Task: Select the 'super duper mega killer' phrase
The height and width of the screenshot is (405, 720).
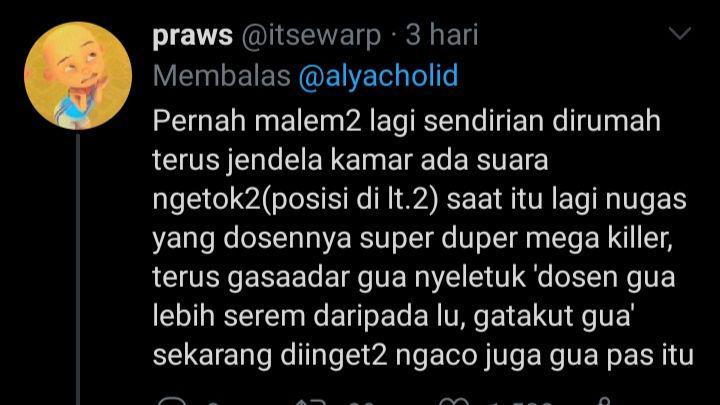Action: 516,239
